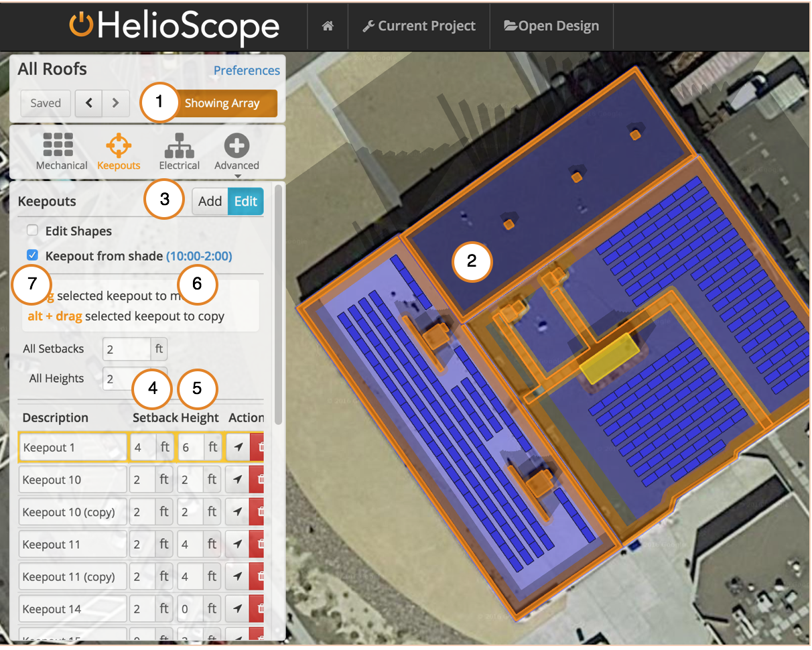Edit the Keepout 1 height value
This screenshot has width=812, height=650.
(190, 447)
